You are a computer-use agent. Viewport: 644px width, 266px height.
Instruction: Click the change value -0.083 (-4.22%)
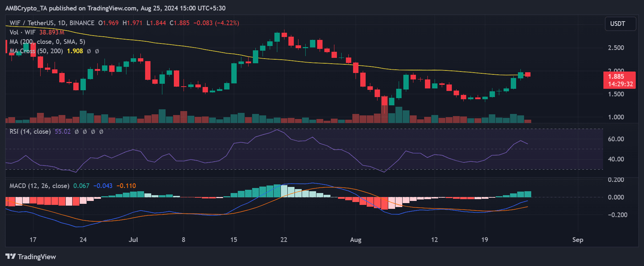point(216,23)
